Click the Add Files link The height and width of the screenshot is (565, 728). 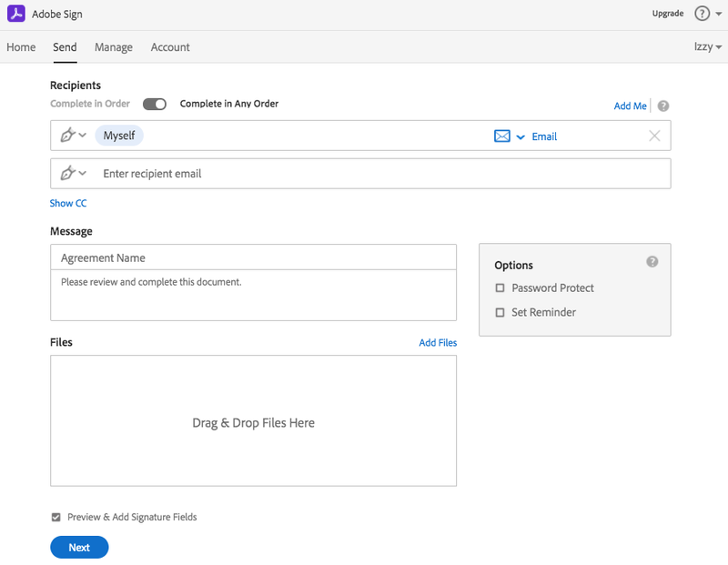438,343
